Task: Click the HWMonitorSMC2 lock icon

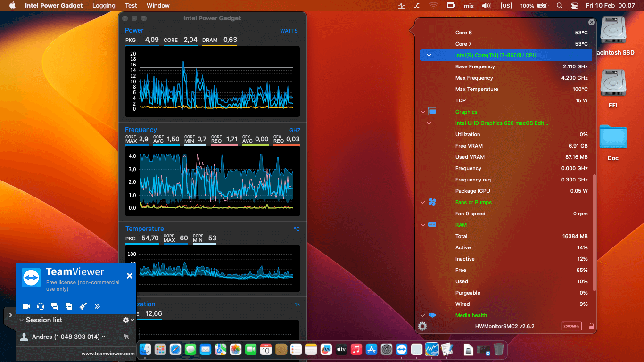Action: tap(591, 326)
